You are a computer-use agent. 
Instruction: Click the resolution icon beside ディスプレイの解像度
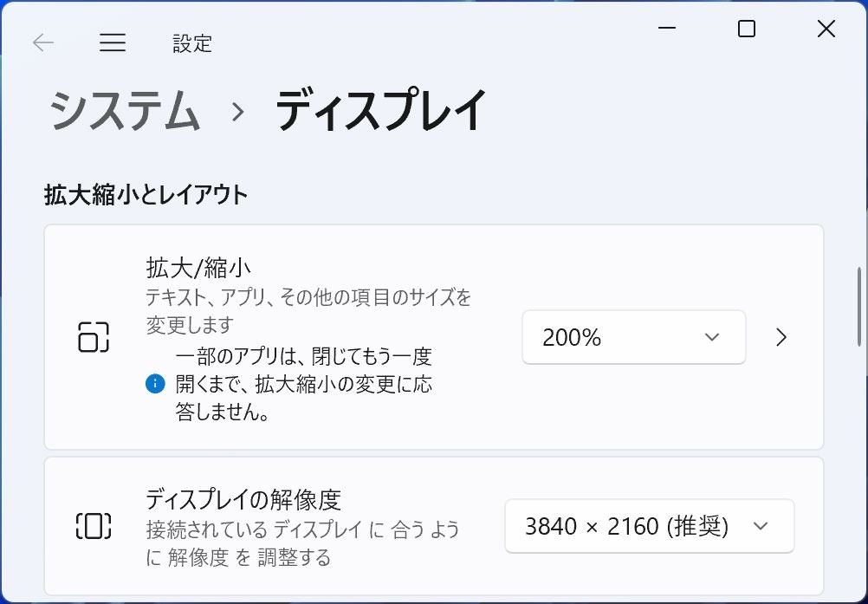click(94, 526)
